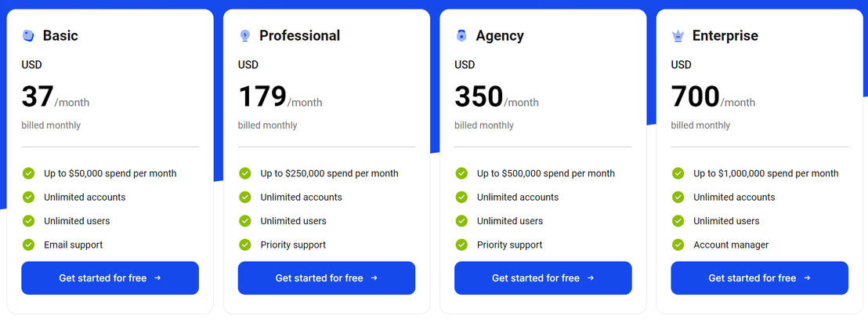Click checkmark next to Email support
Image resolution: width=868 pixels, height=319 pixels.
click(x=29, y=245)
